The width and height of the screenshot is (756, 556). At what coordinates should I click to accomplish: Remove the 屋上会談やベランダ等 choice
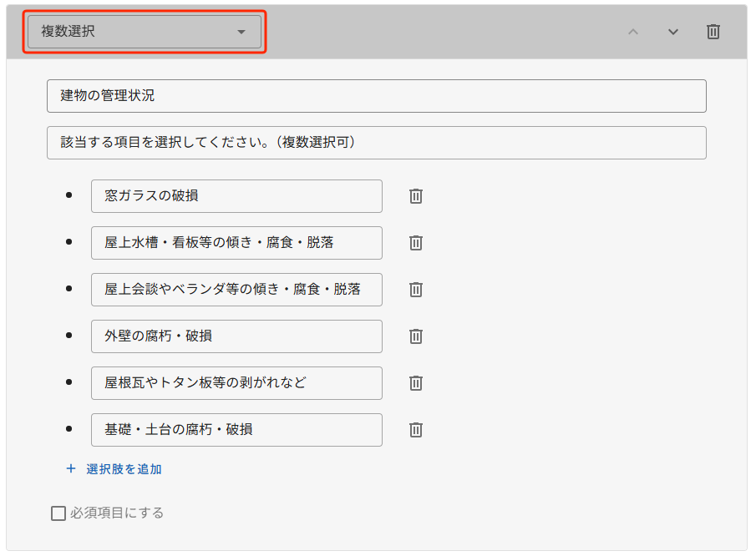pos(416,290)
